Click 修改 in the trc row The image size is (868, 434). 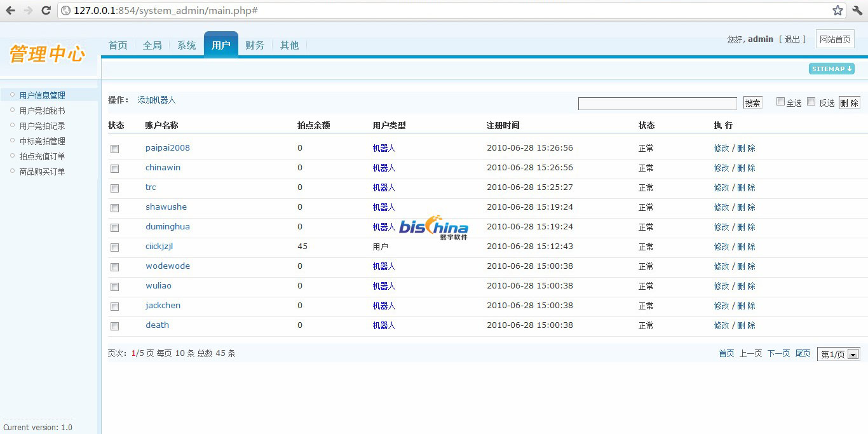(x=721, y=187)
